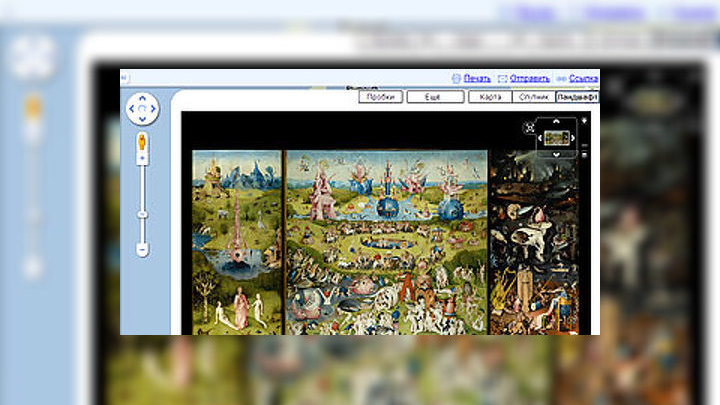Click the central garden panel of the painting

pyautogui.click(x=386, y=242)
